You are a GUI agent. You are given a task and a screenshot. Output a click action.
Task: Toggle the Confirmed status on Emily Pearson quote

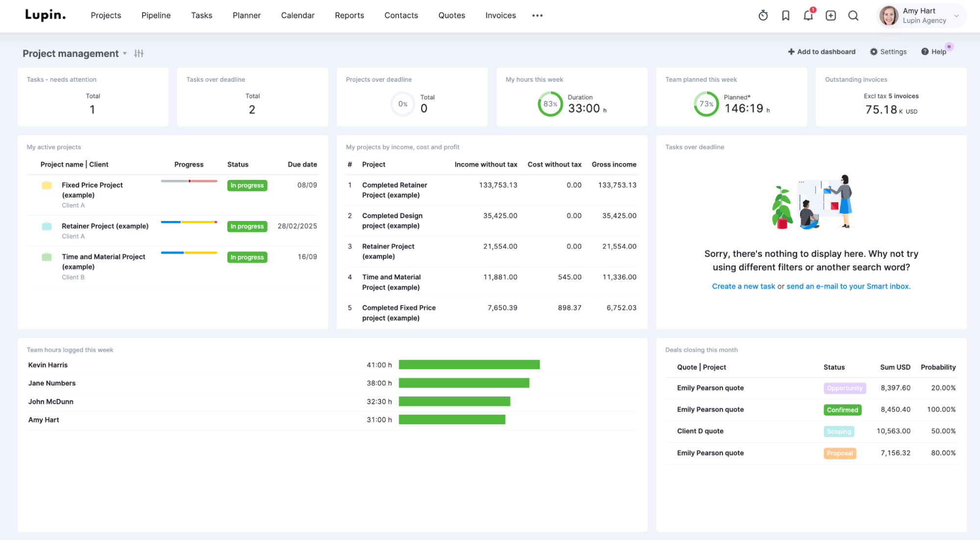842,410
